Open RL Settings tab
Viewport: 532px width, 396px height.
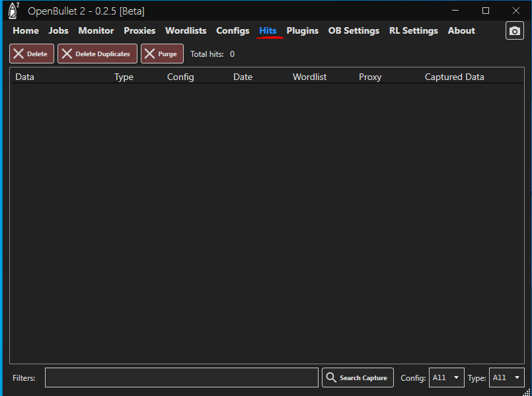point(413,30)
